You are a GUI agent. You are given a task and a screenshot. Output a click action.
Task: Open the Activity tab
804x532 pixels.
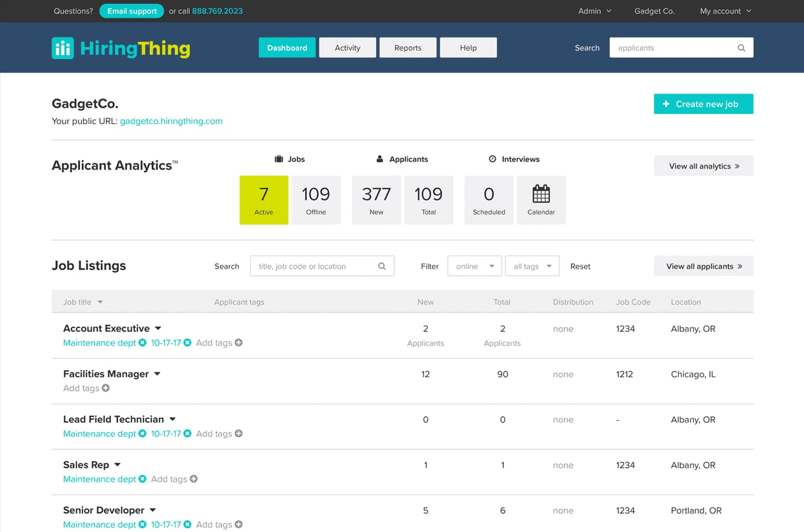point(347,48)
